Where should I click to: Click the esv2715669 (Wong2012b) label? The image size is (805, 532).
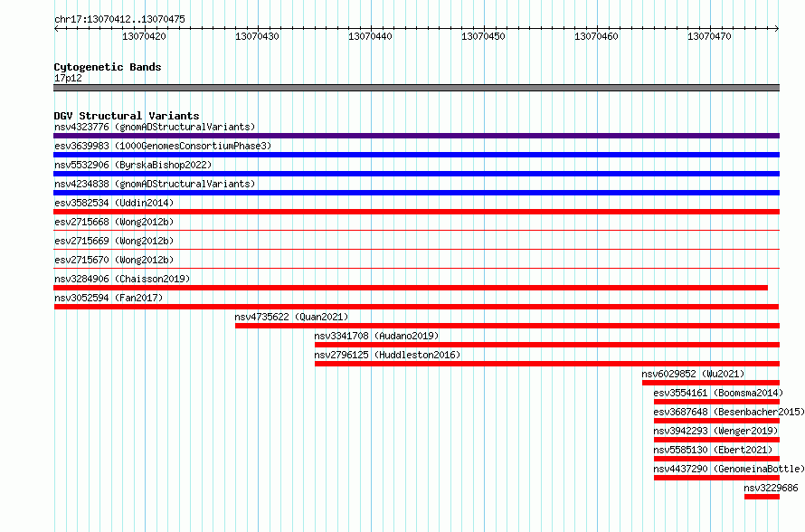point(114,241)
